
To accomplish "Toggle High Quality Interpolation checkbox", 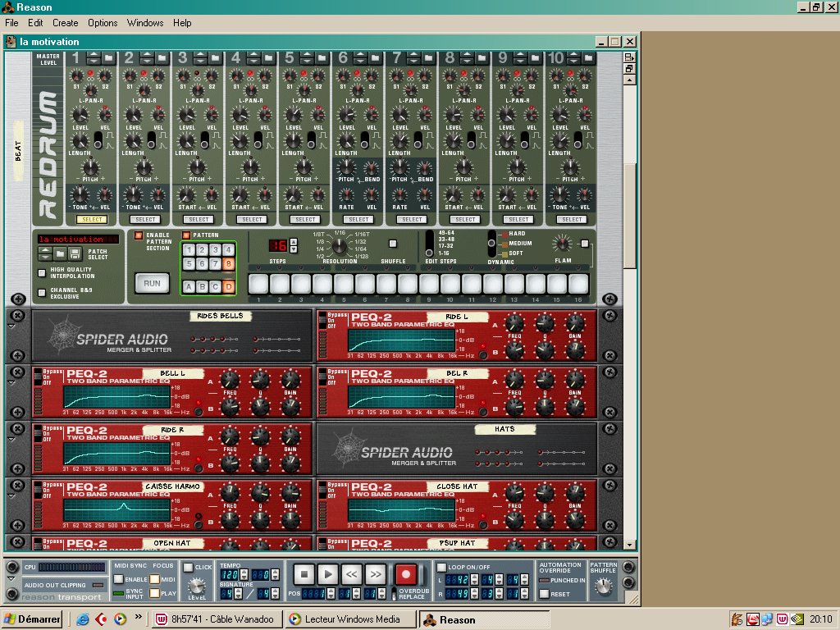I will [x=42, y=272].
